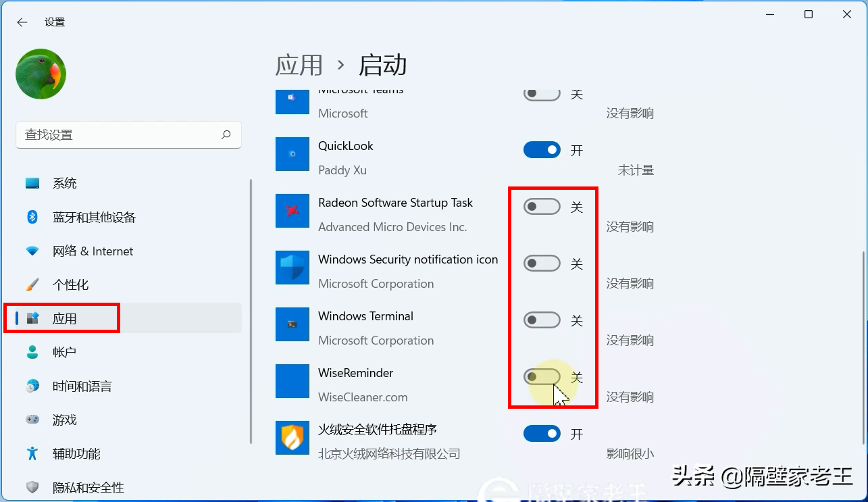
Task: Select the 火绒安全软件托盘程序 app name
Action: (378, 430)
